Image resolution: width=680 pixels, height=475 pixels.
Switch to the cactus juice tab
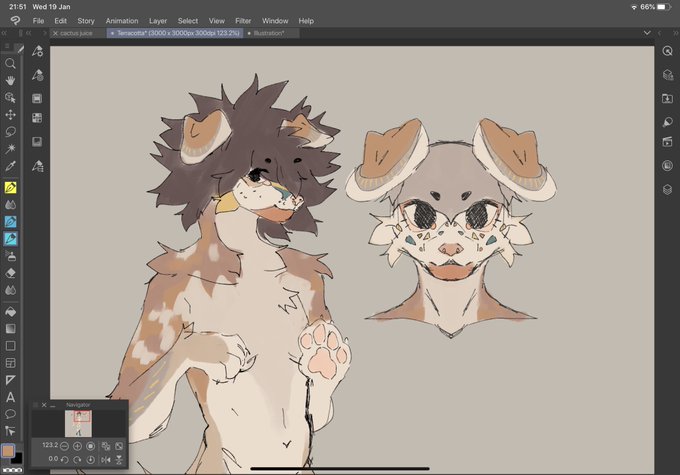pos(76,33)
